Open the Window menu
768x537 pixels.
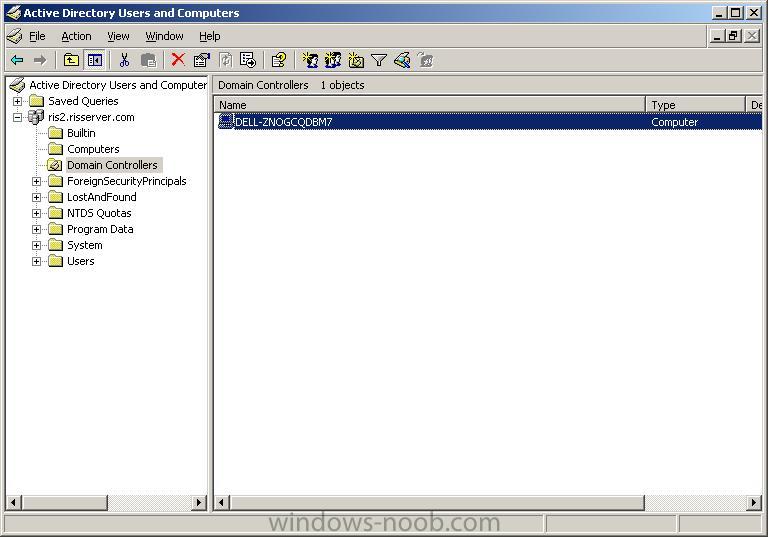coord(165,36)
